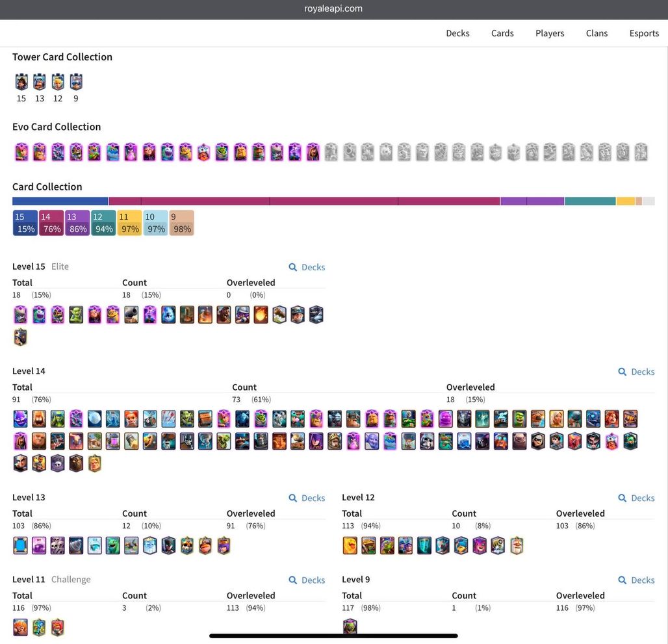Go to the Players menu item

tap(550, 33)
